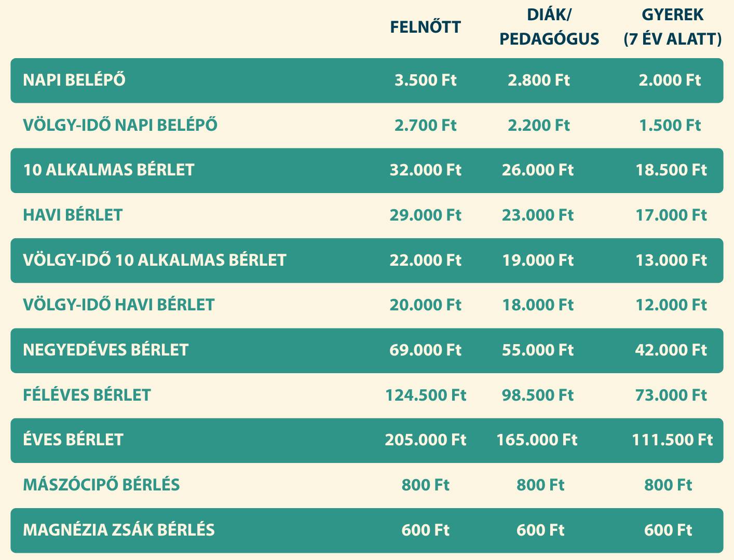Click the FÉLÉVES BÉRLET row label
Screen dimensions: 734x560
(x=87, y=395)
